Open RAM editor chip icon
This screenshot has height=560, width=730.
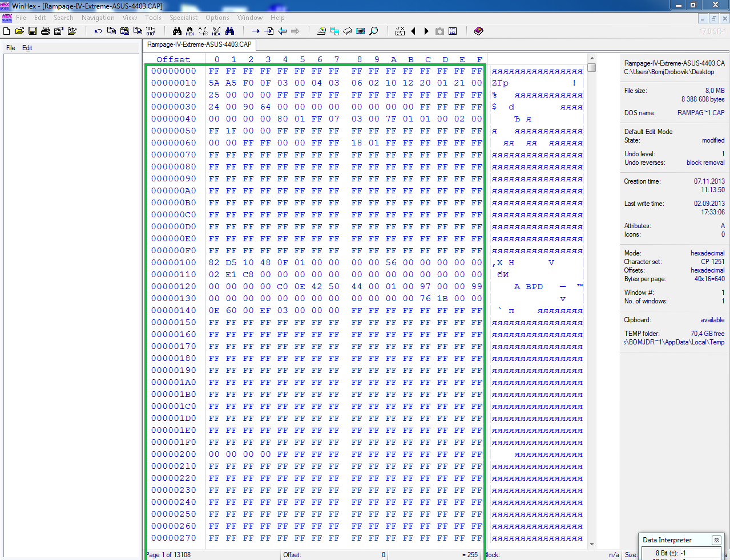348,31
